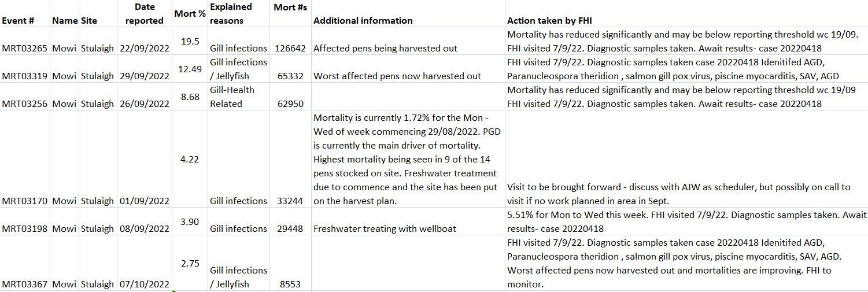The height and width of the screenshot is (292, 868).
Task: Click "Affected pens being harvested out" cell
Action: point(385,48)
